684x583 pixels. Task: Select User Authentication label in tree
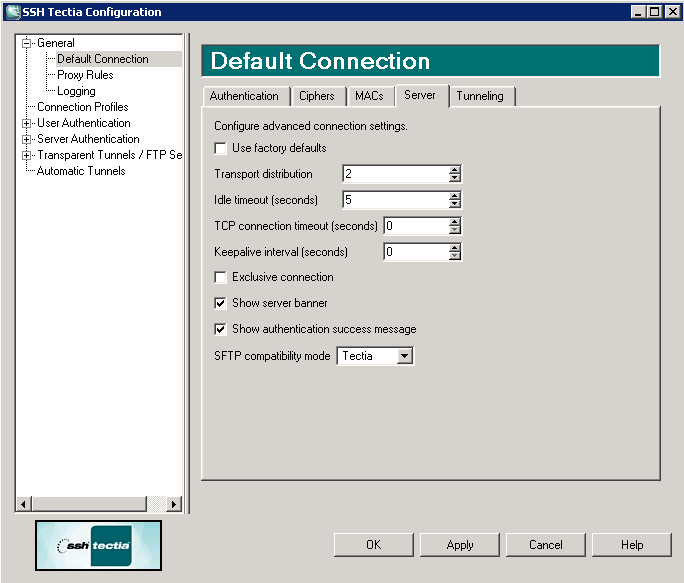[x=84, y=123]
